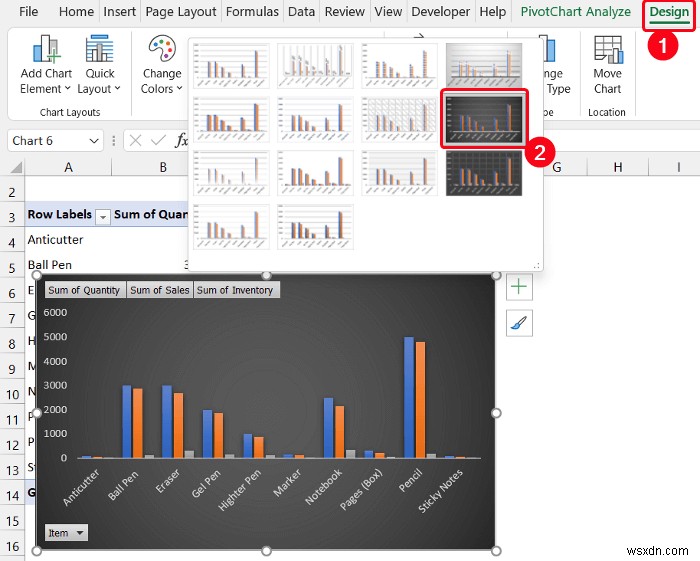
Task: Click the Sum of Inventory field button
Action: click(x=236, y=290)
